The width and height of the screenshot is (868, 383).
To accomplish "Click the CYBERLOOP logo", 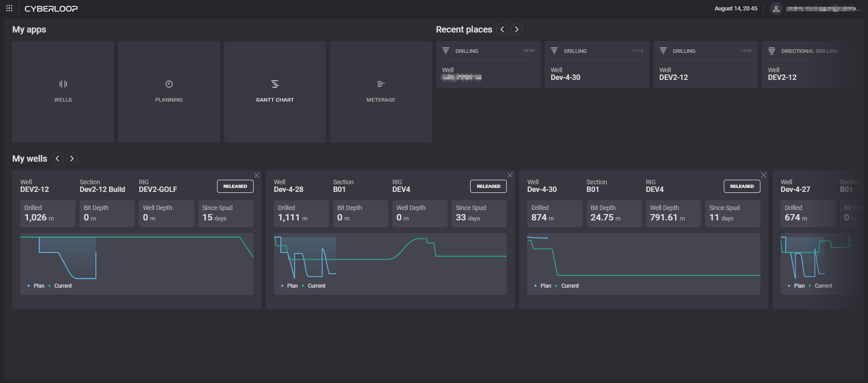I will [51, 9].
